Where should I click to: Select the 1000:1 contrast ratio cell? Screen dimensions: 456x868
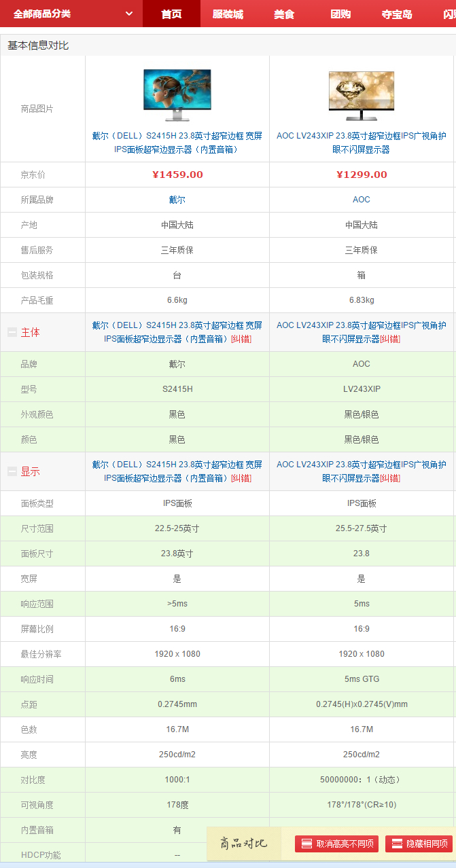[x=177, y=780]
